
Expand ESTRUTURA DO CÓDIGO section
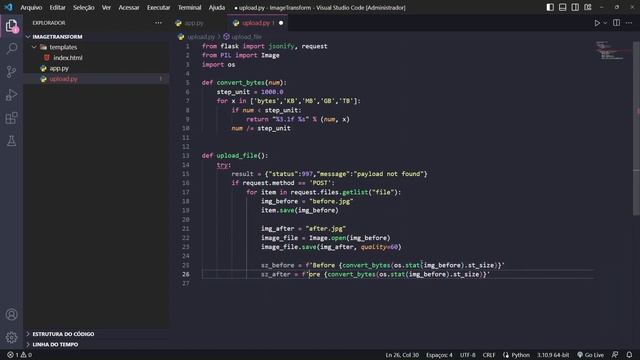63,334
